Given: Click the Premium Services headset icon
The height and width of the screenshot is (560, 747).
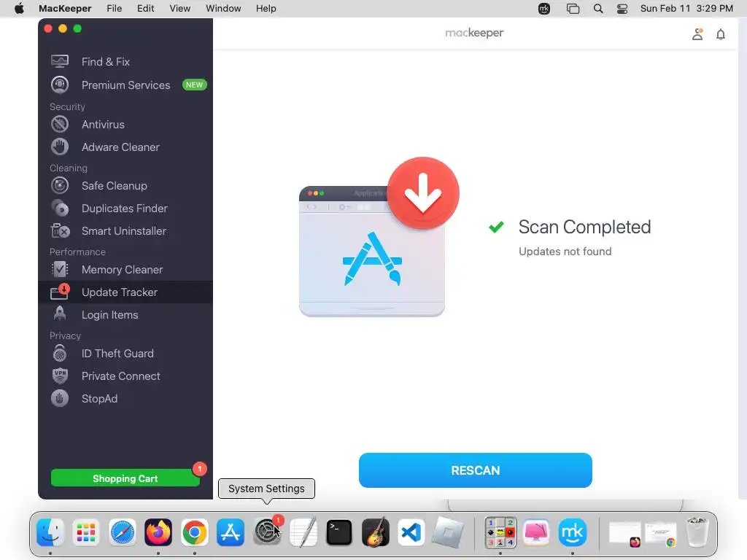Looking at the screenshot, I should [60, 85].
